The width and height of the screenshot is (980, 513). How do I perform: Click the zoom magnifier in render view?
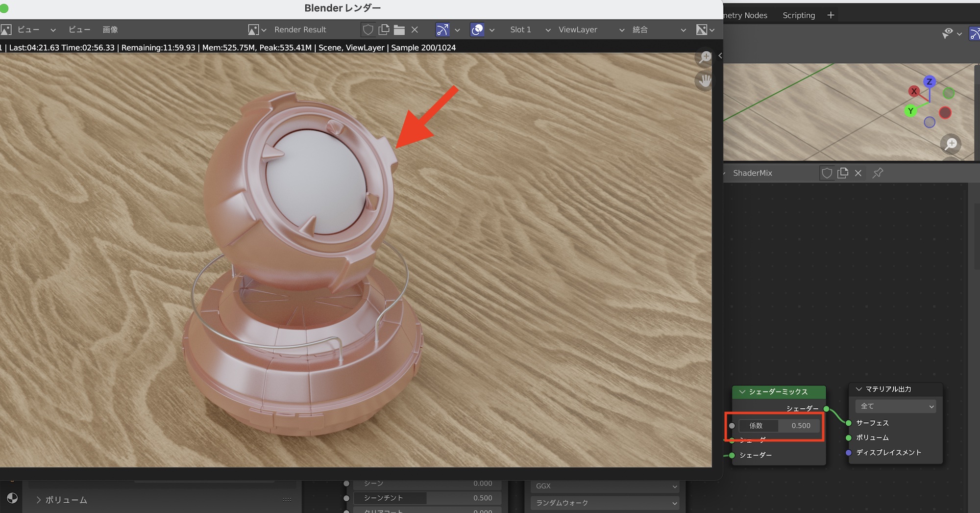705,57
